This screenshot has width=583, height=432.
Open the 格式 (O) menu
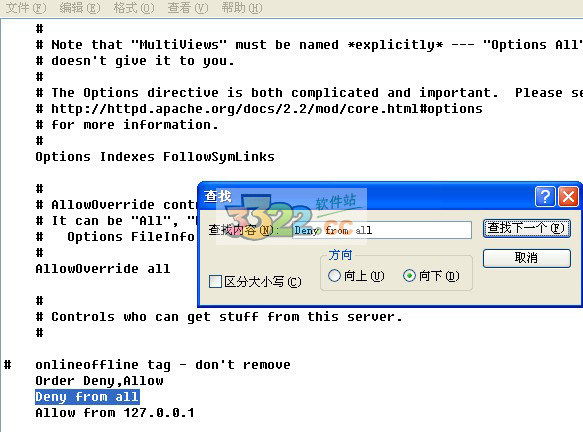pos(134,8)
